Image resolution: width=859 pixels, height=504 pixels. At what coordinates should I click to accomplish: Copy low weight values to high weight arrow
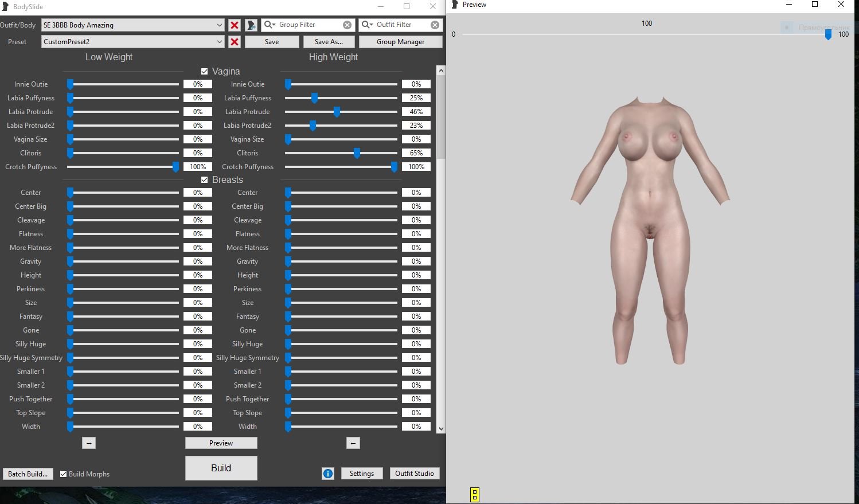pos(88,443)
